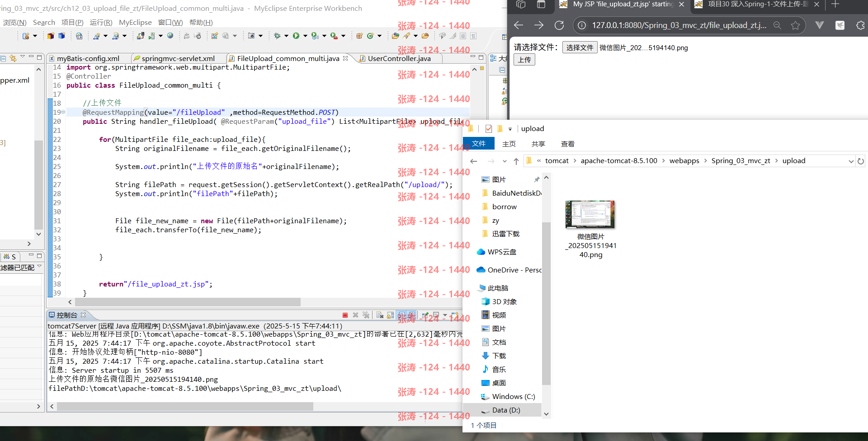This screenshot has height=441, width=868.
Task: Open the 运行(R) menu
Action: tap(101, 22)
